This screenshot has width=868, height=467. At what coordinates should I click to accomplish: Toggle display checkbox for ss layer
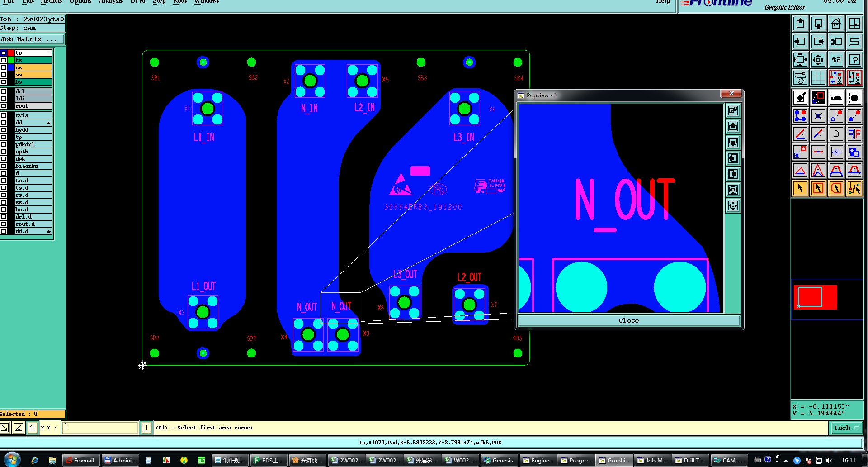coord(4,75)
